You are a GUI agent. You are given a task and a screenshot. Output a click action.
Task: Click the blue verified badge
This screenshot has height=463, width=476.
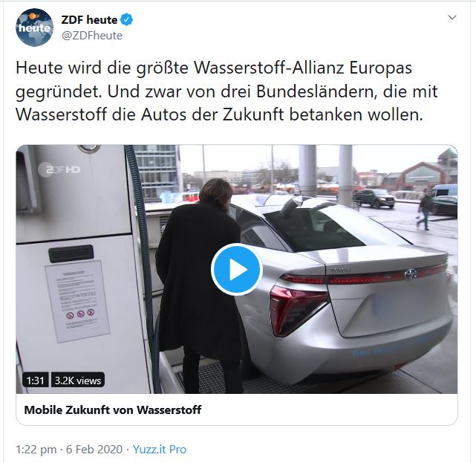point(127,20)
